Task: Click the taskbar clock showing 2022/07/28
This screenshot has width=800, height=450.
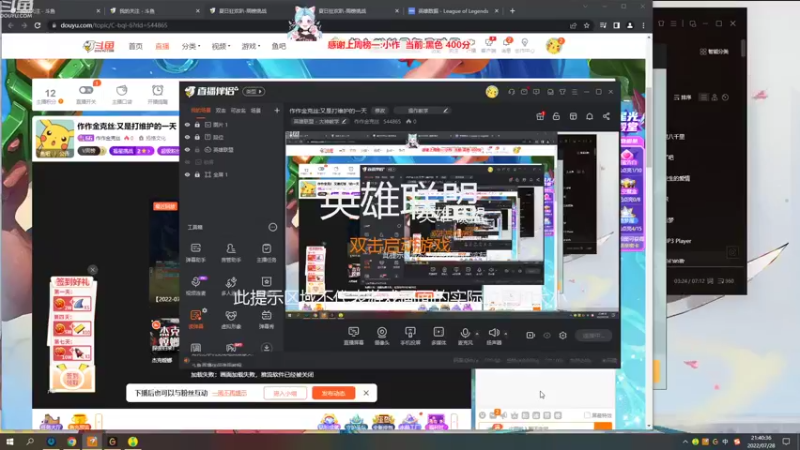Action: tap(761, 441)
